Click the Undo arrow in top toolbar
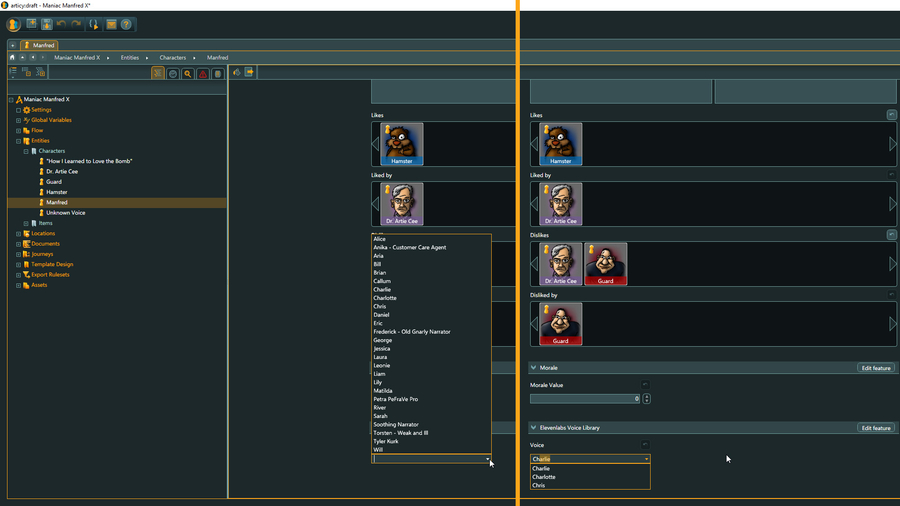The height and width of the screenshot is (506, 900). click(61, 24)
